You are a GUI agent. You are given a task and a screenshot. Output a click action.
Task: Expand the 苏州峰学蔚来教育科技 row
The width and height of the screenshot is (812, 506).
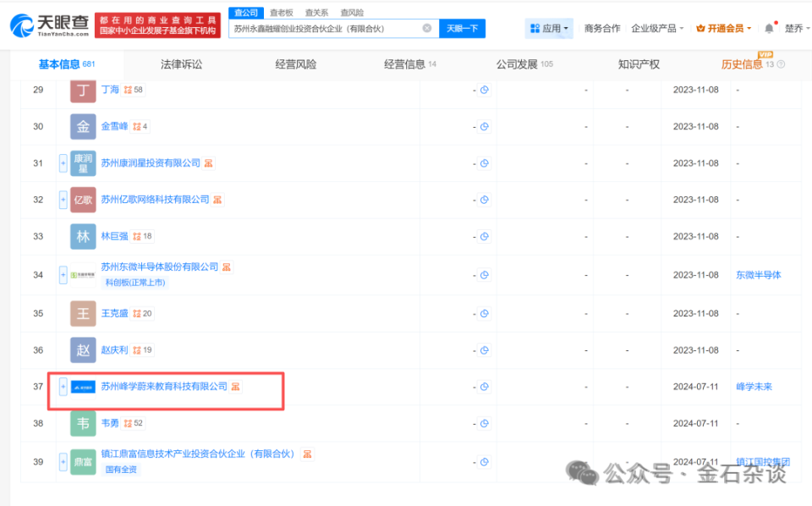[63, 387]
